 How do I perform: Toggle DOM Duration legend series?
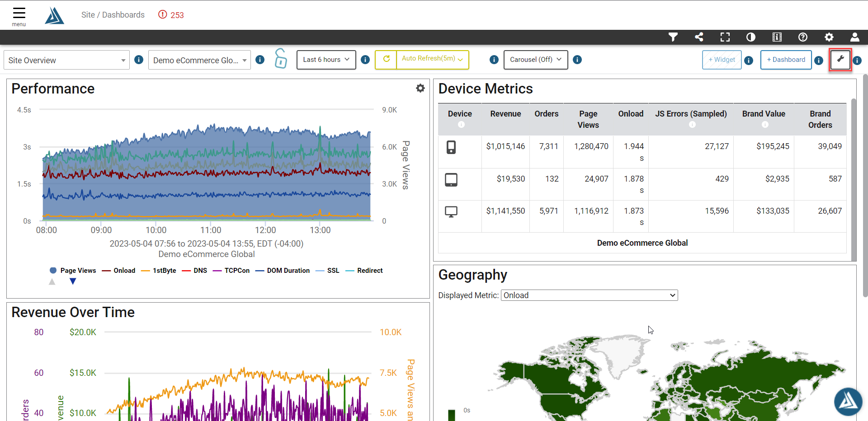point(283,271)
